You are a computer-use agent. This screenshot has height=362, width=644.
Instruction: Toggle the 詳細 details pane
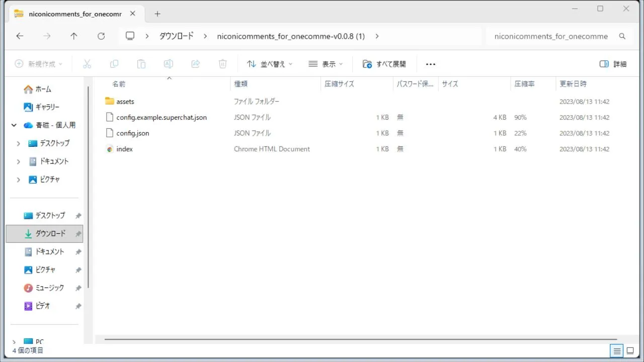pos(613,64)
